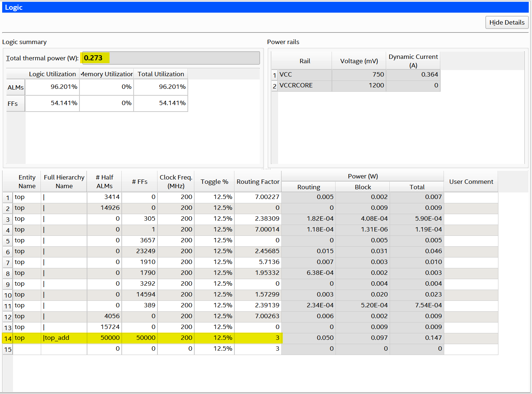Click the # Half ALMs column header

[104, 182]
